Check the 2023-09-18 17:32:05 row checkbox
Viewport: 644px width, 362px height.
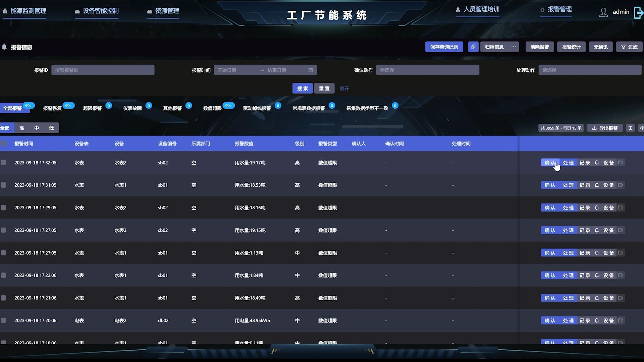tap(3, 163)
